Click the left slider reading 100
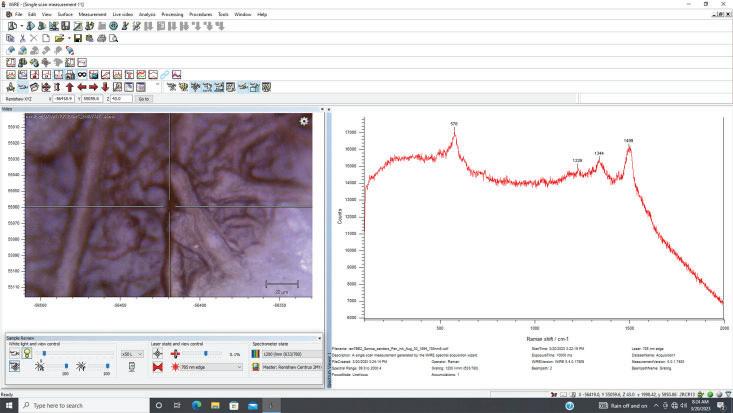The width and height of the screenshot is (733, 413). [x=66, y=367]
